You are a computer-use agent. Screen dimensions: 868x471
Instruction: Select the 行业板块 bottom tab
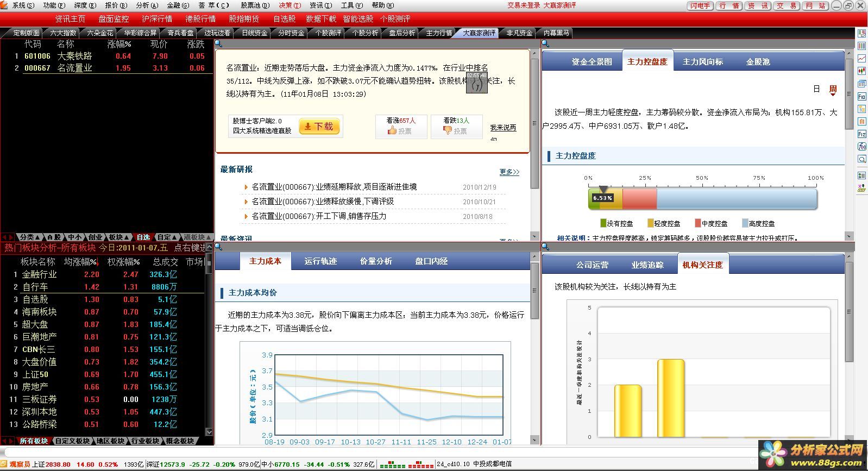pos(145,441)
